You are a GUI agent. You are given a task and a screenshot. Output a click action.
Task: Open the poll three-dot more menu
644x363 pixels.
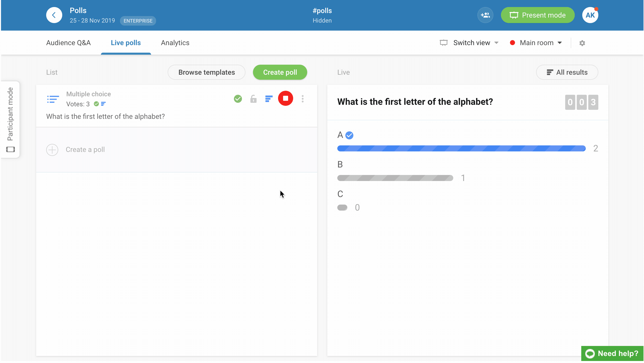click(x=302, y=99)
